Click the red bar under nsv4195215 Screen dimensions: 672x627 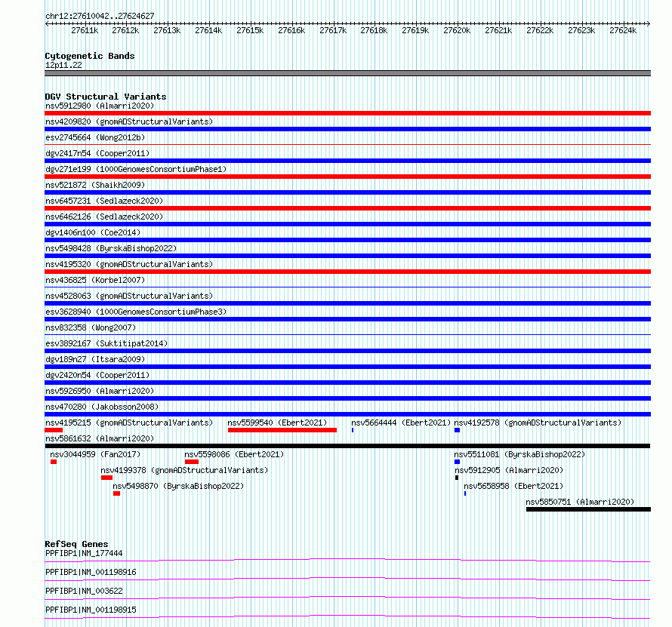pos(54,430)
